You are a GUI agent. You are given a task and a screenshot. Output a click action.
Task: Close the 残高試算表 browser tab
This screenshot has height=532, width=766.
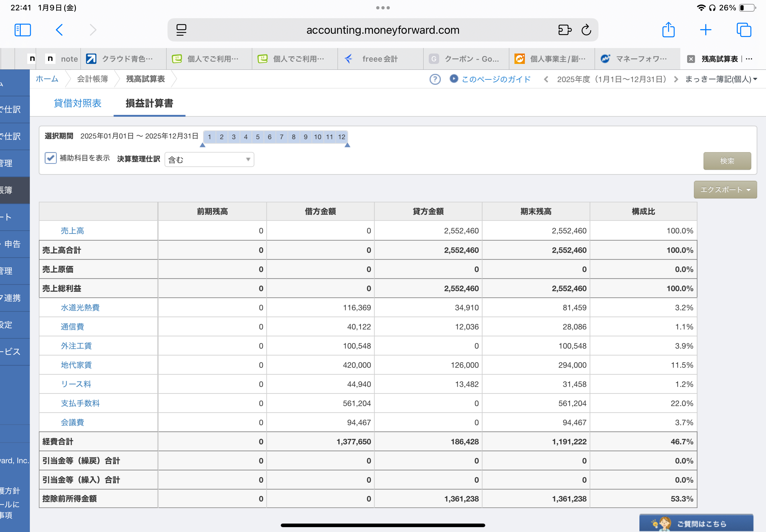pos(691,59)
